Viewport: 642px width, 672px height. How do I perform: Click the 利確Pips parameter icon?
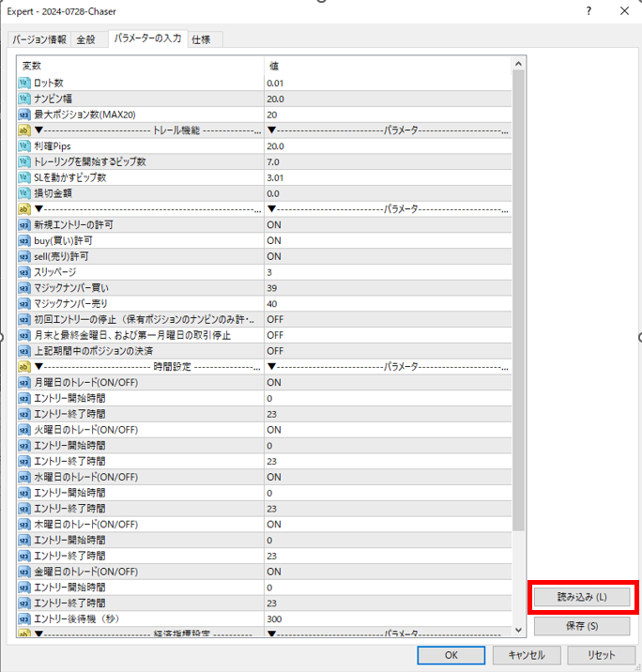[x=24, y=146]
